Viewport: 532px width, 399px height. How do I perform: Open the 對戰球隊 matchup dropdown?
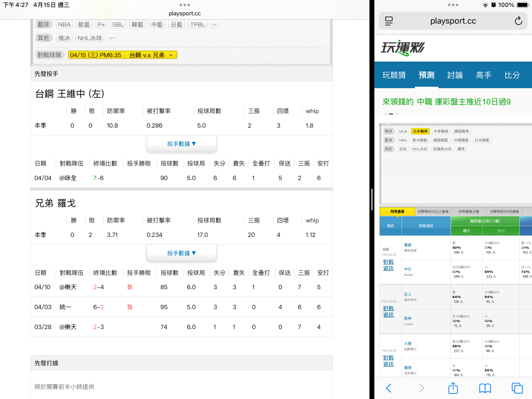(x=122, y=55)
